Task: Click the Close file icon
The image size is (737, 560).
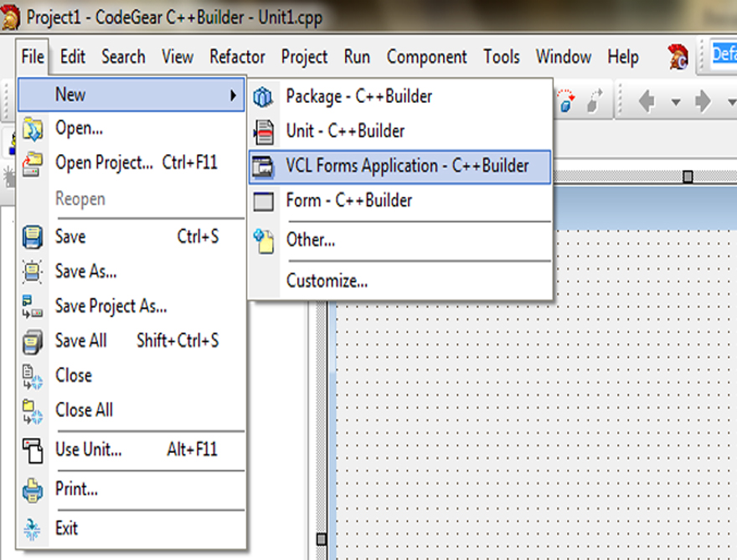Action: click(x=33, y=377)
